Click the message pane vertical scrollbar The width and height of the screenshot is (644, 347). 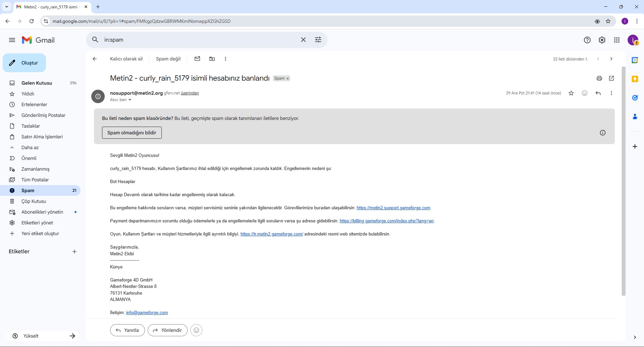pyautogui.click(x=624, y=181)
